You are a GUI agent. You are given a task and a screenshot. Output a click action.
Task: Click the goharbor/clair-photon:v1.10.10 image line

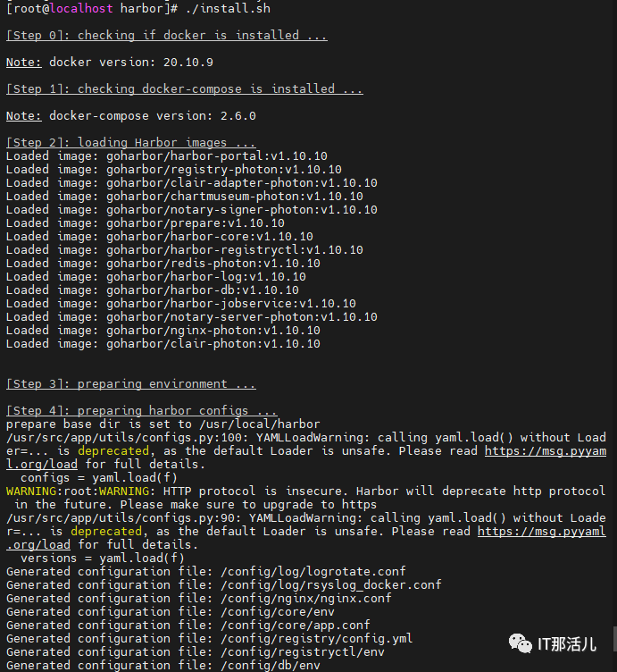(163, 344)
